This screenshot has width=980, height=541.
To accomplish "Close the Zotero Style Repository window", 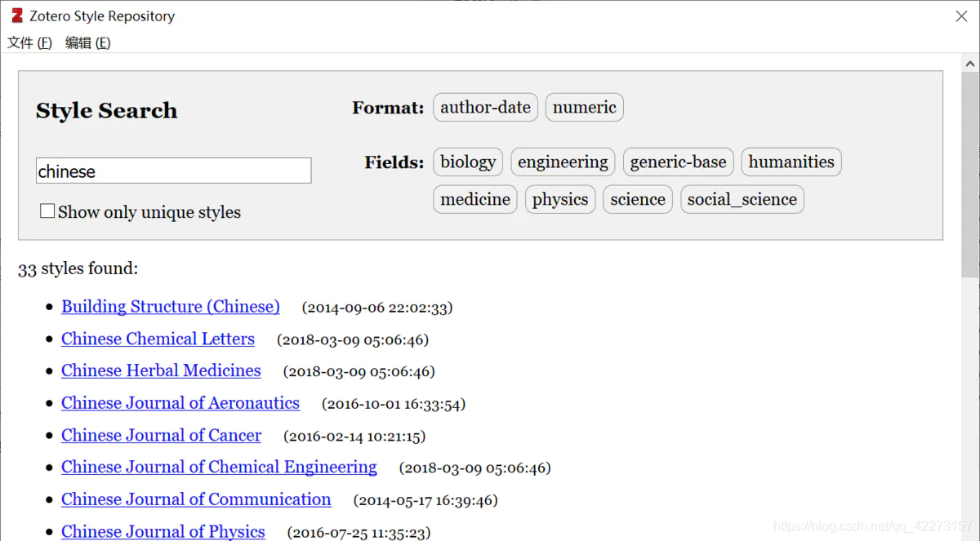I will (961, 16).
